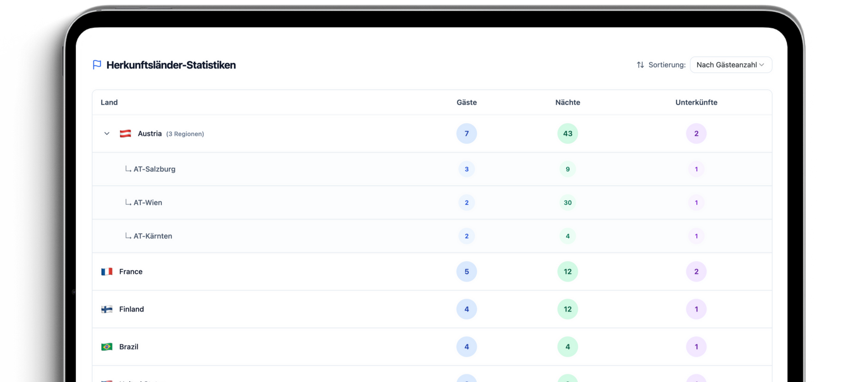The width and height of the screenshot is (868, 382).
Task: Click the Nächte column header
Action: pyautogui.click(x=567, y=102)
